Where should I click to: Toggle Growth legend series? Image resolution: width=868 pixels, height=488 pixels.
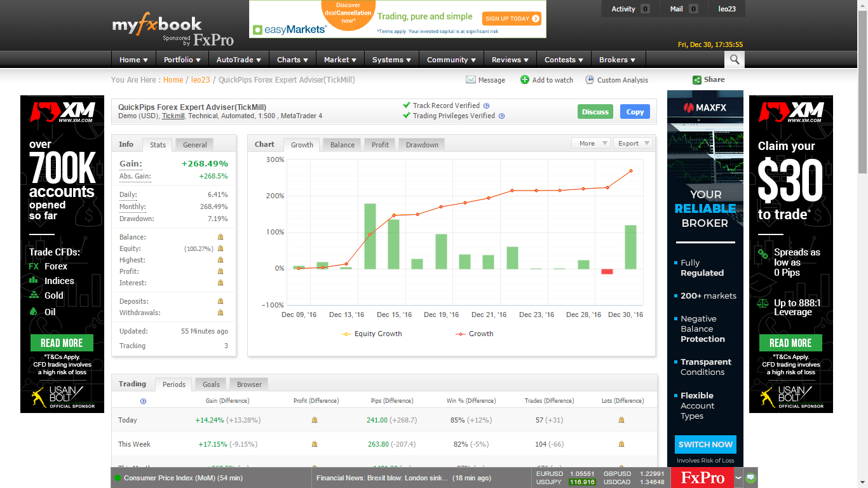pos(475,334)
